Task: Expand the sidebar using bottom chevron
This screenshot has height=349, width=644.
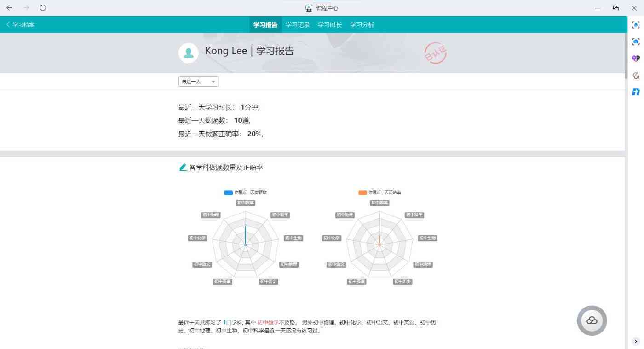Action: [636, 342]
